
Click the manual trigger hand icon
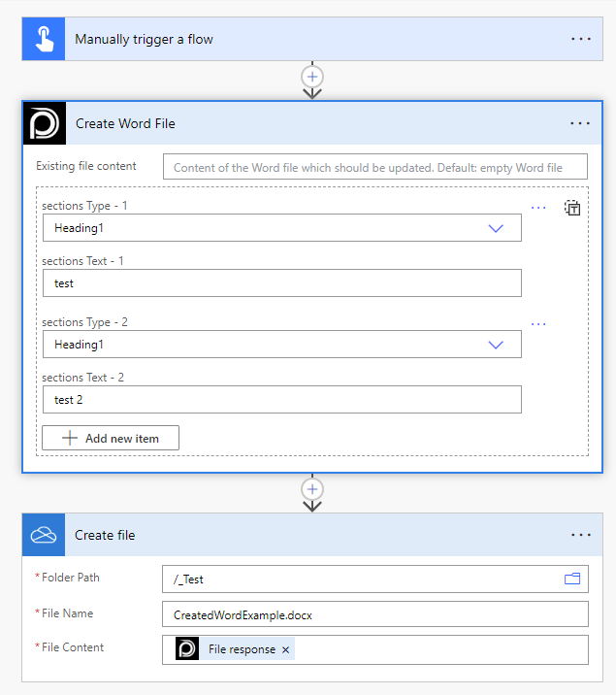tap(44, 39)
